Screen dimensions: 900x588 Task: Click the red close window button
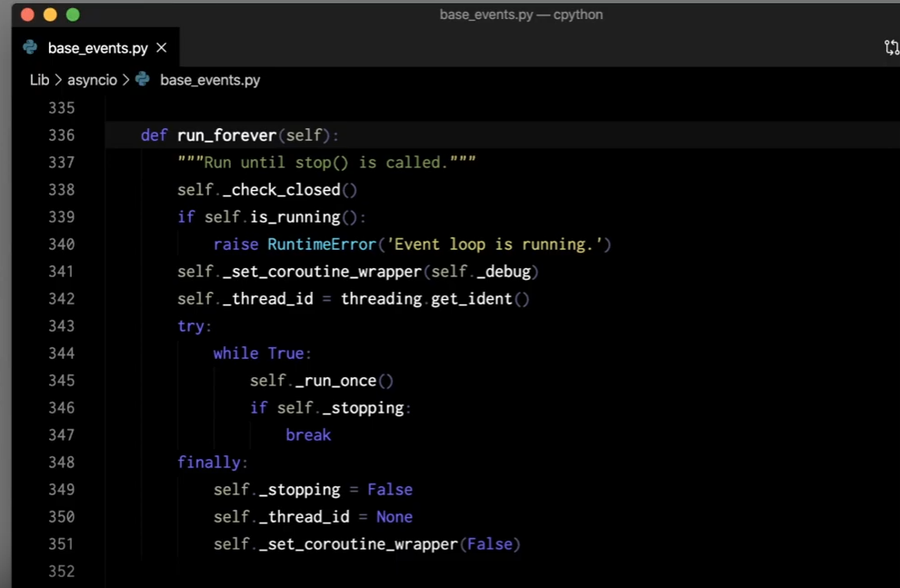27,15
